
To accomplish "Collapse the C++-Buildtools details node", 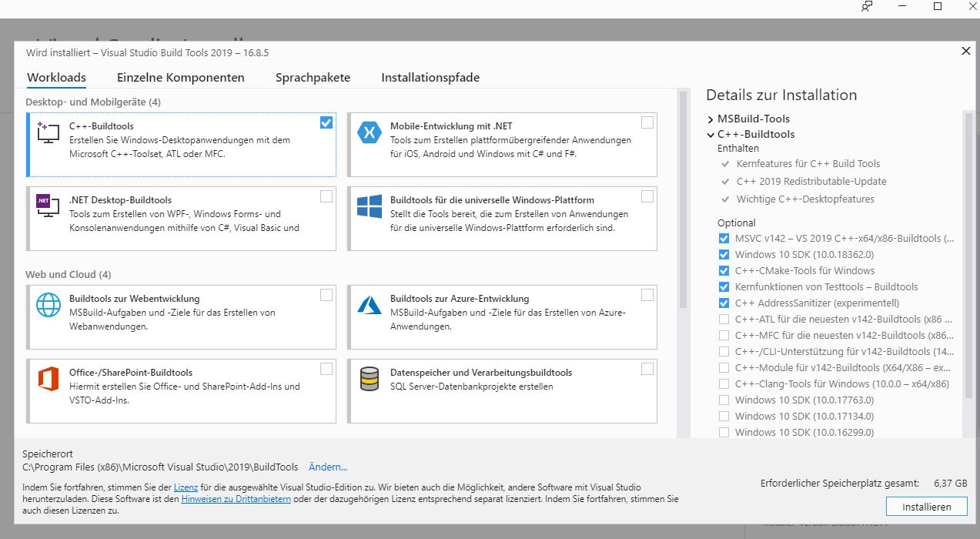I will (711, 135).
